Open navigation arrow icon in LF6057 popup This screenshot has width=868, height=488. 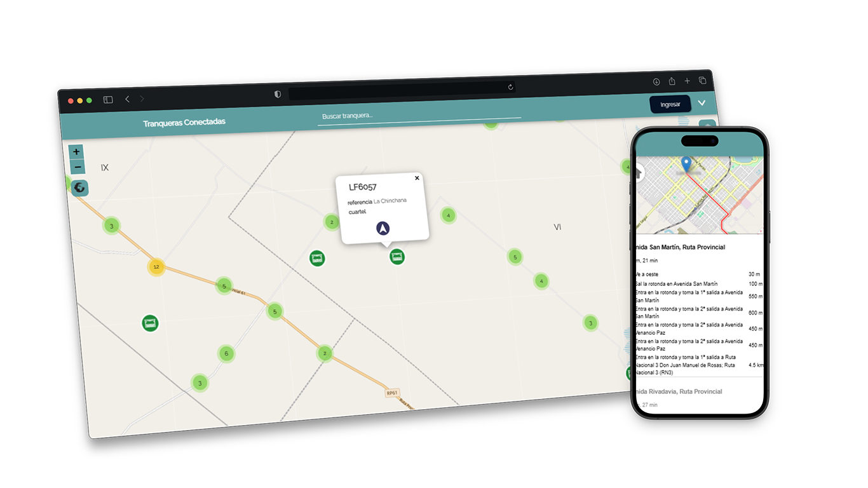coord(383,228)
